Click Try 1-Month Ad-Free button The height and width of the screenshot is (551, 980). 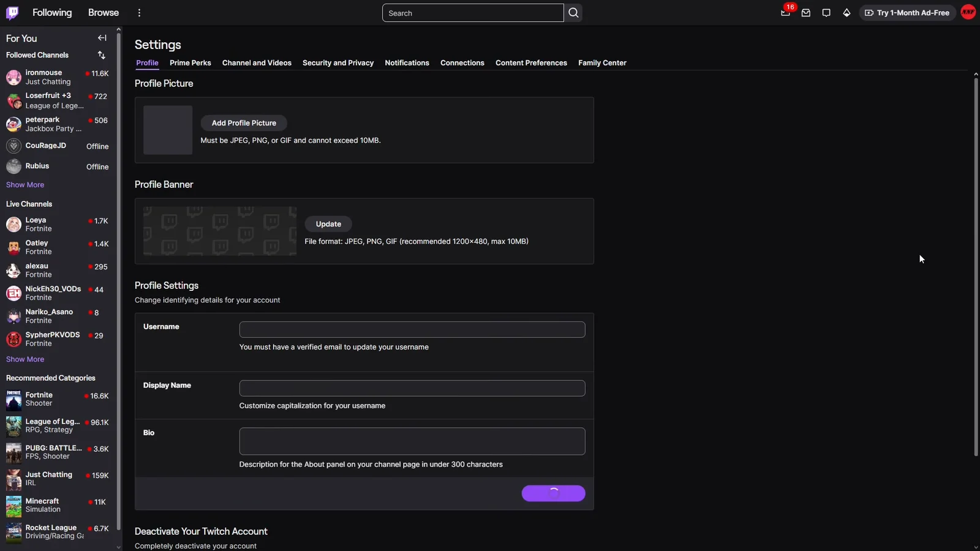pyautogui.click(x=907, y=13)
